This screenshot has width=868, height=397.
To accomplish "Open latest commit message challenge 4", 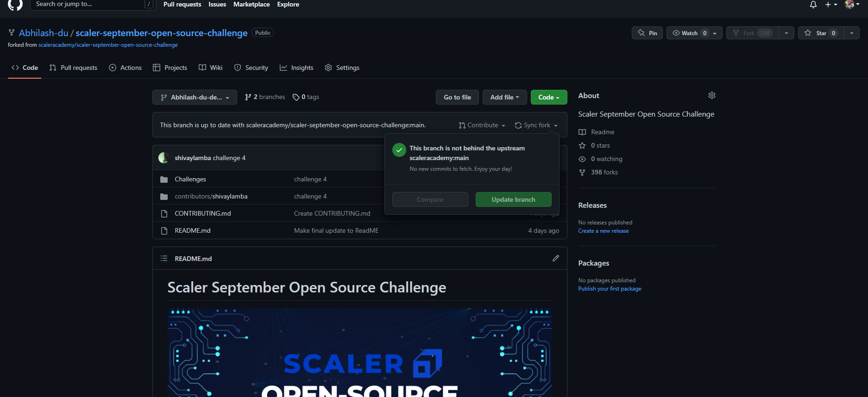I will 229,158.
